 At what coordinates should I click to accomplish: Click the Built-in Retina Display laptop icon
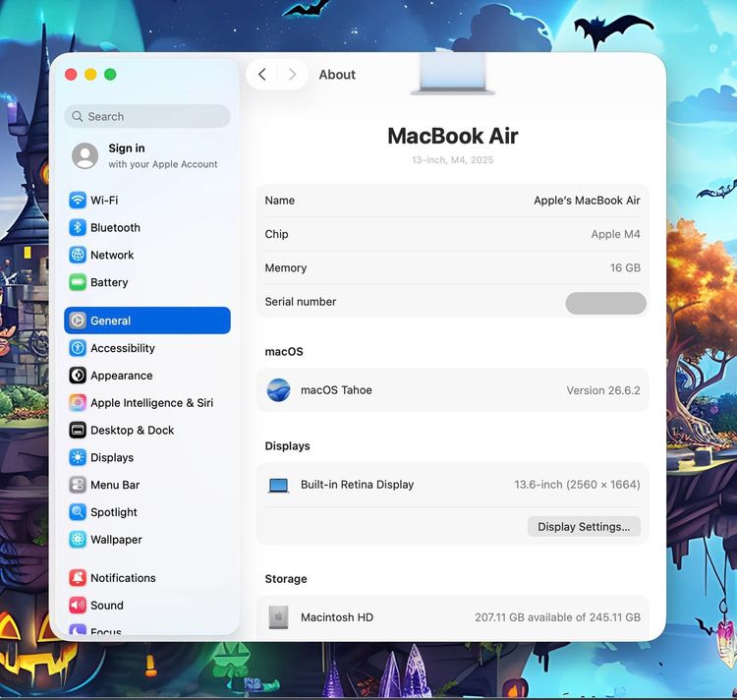click(x=278, y=485)
